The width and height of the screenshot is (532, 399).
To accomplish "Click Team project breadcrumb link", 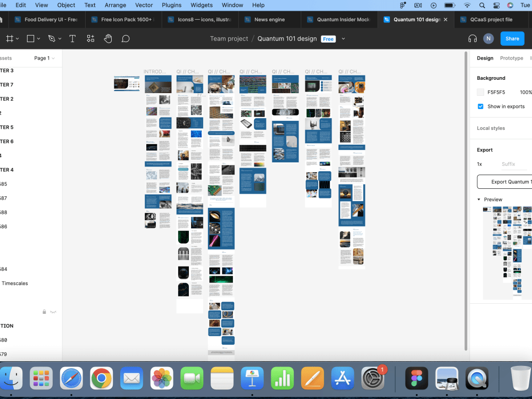I will (229, 39).
